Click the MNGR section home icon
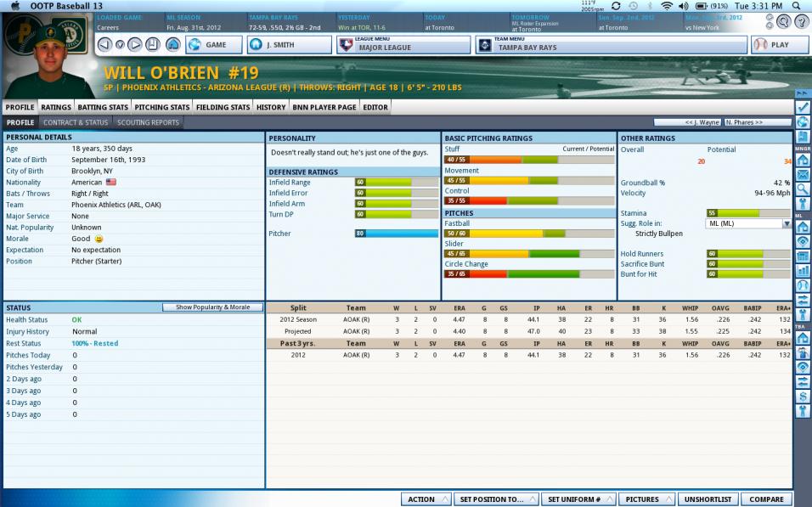 [x=803, y=160]
